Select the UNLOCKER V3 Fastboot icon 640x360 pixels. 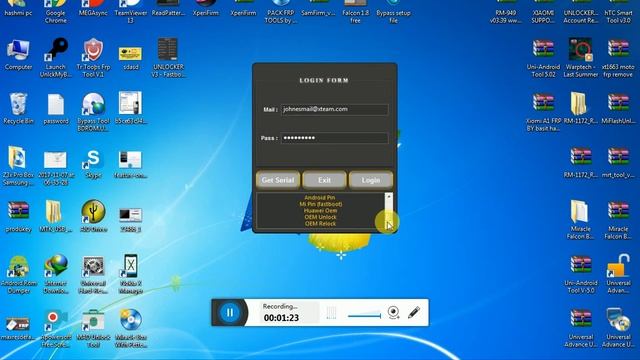coord(168,58)
